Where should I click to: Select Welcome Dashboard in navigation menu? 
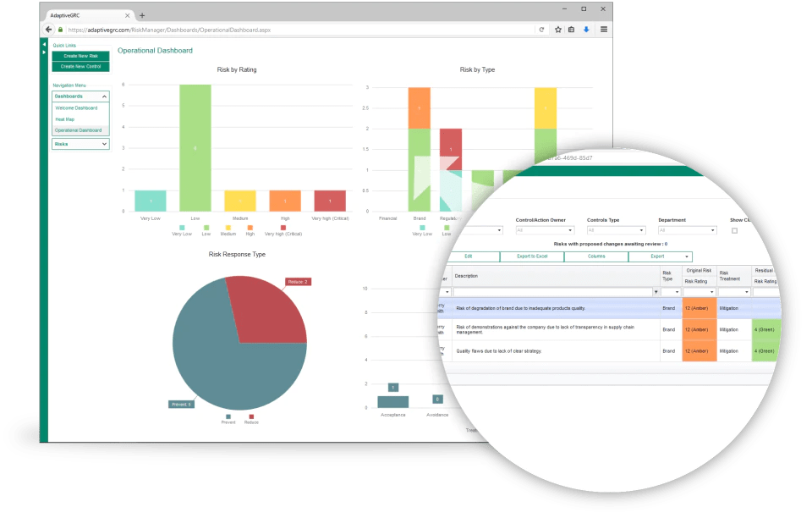(76, 108)
